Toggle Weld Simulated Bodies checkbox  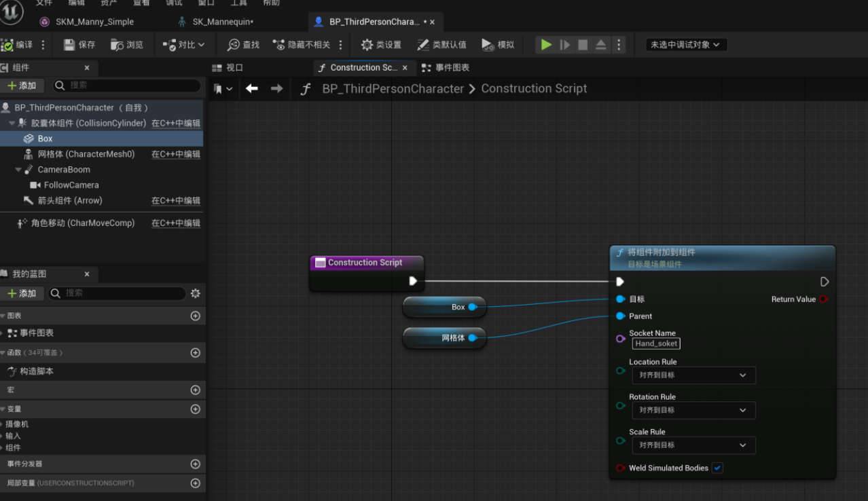[x=717, y=468]
